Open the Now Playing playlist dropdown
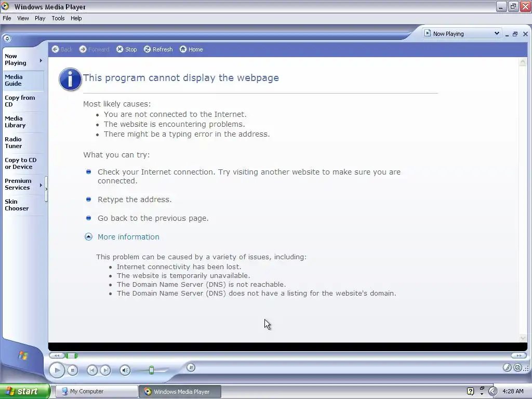 tap(462, 34)
